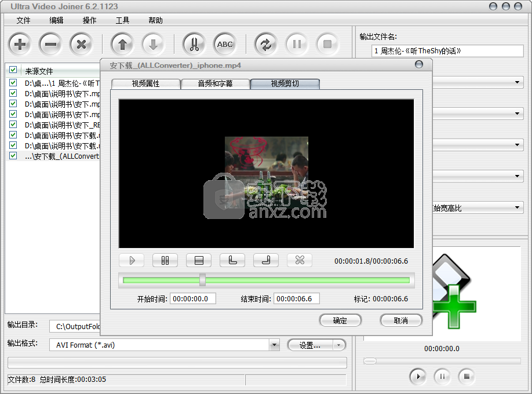Switch to the 视频属性 tab
The height and width of the screenshot is (394, 532).
(146, 83)
